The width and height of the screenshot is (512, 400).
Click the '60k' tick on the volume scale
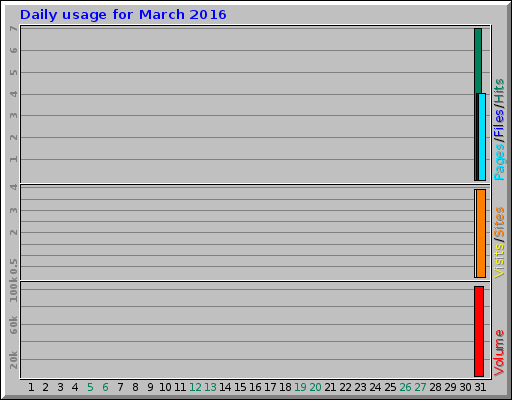13,325
